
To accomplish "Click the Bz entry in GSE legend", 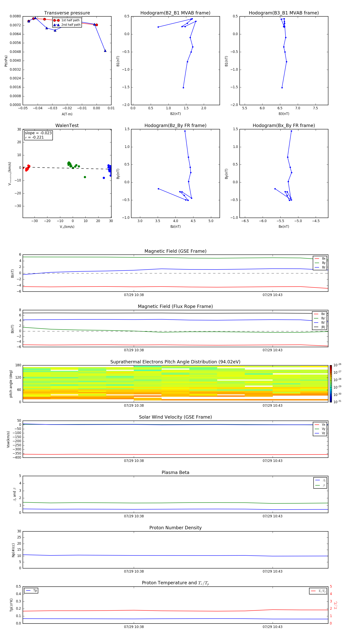I will coord(320,268).
